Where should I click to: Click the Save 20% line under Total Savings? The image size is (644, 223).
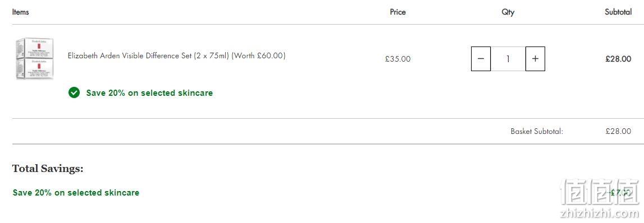pos(76,193)
